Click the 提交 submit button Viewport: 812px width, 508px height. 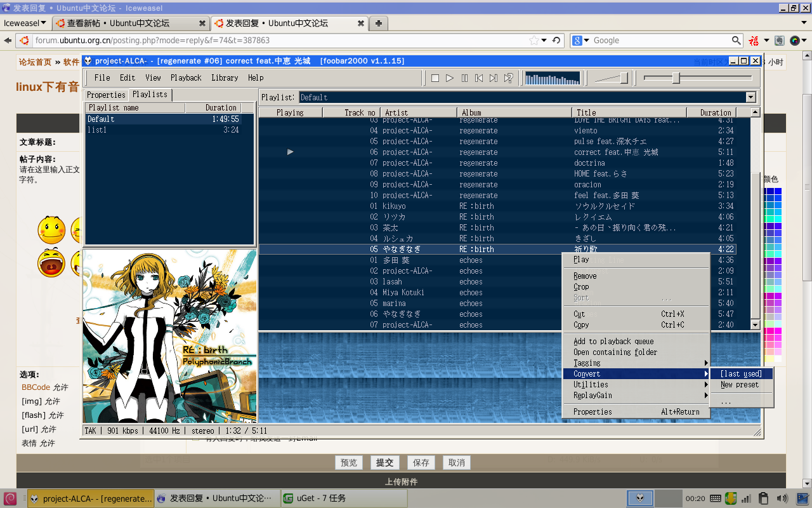pyautogui.click(x=384, y=463)
